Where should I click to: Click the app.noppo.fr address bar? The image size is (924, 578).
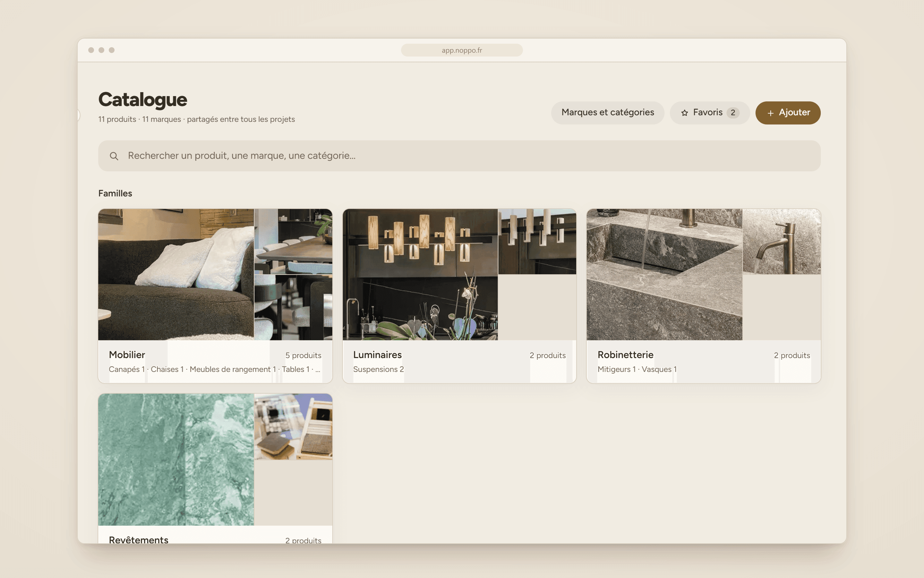point(462,50)
